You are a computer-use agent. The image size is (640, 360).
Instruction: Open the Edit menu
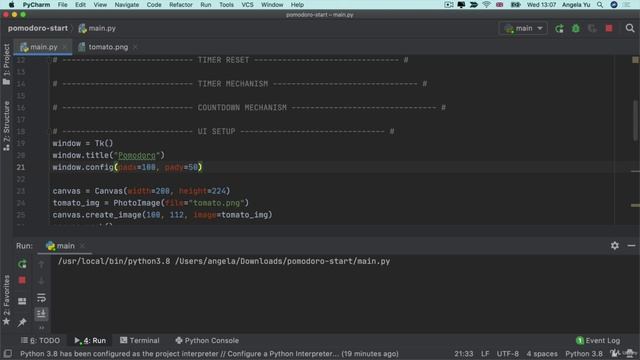click(x=80, y=5)
